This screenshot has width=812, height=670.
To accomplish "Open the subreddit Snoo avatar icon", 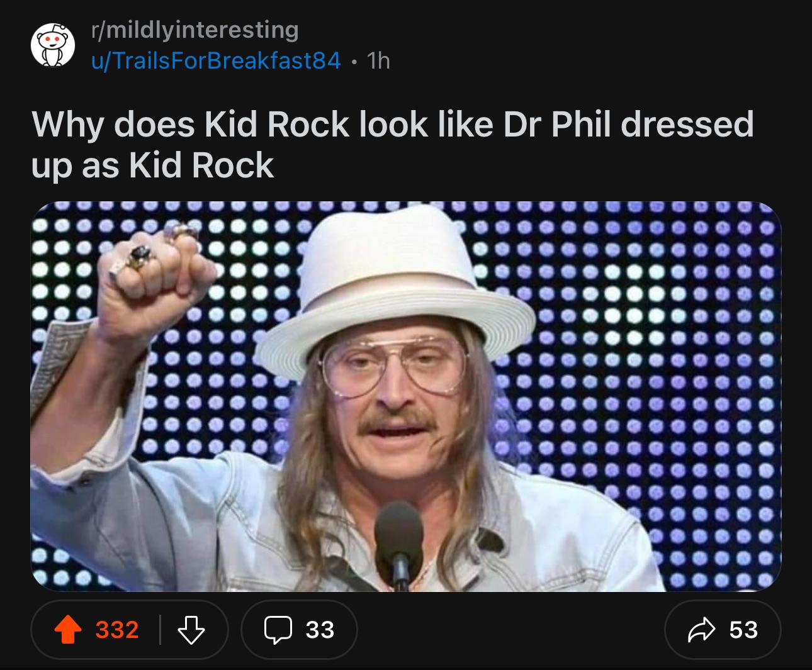I will coord(53,45).
